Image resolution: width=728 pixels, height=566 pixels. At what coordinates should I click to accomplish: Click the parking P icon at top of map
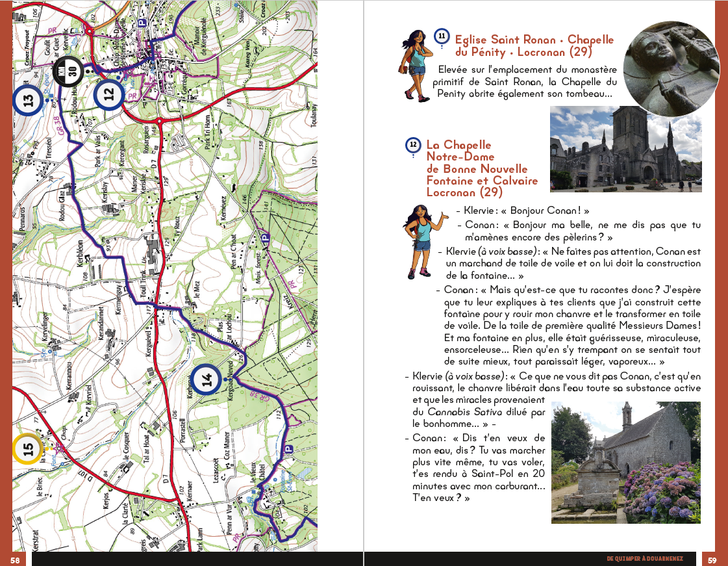click(142, 22)
